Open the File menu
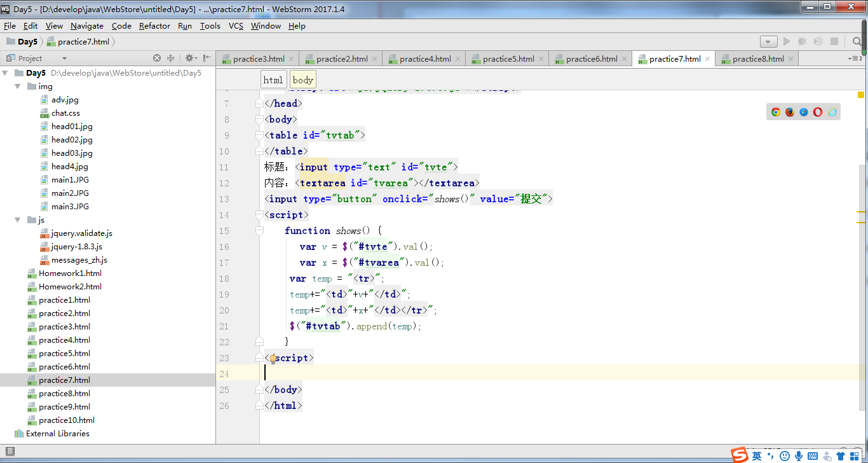Screen dimensions: 868x463 [10, 26]
